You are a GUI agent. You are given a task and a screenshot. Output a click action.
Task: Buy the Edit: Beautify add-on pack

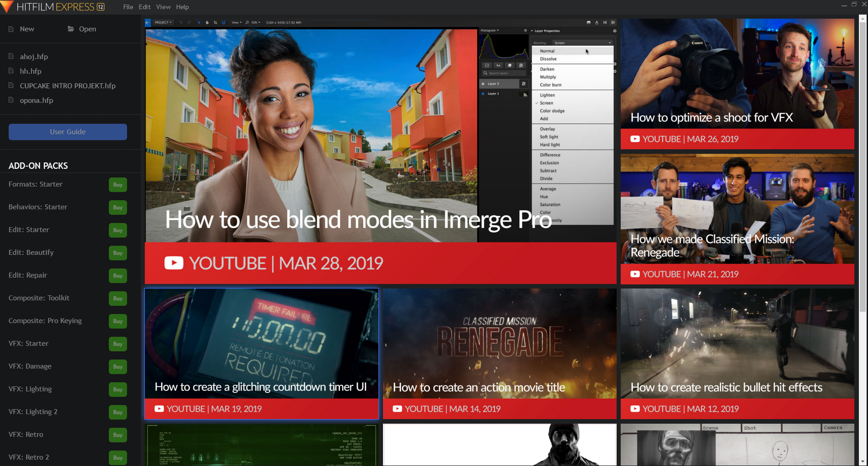(117, 253)
